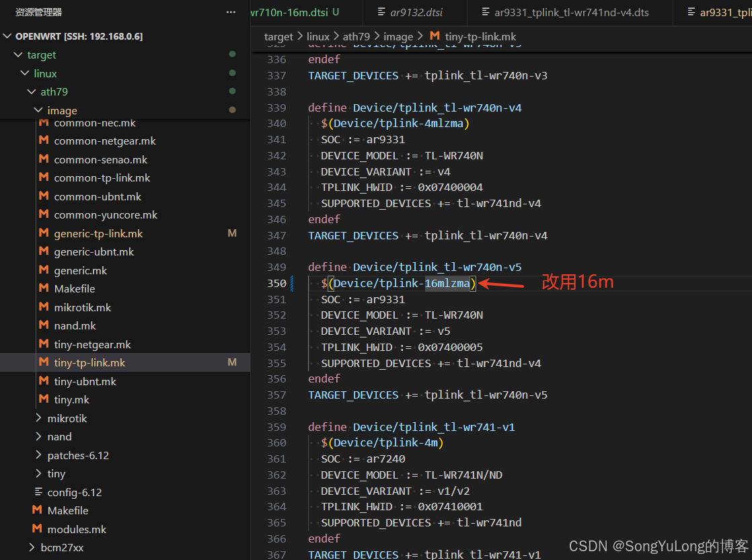Screen dimensions: 752x560
Task: Open config-6.12 file
Action: pyautogui.click(x=75, y=492)
